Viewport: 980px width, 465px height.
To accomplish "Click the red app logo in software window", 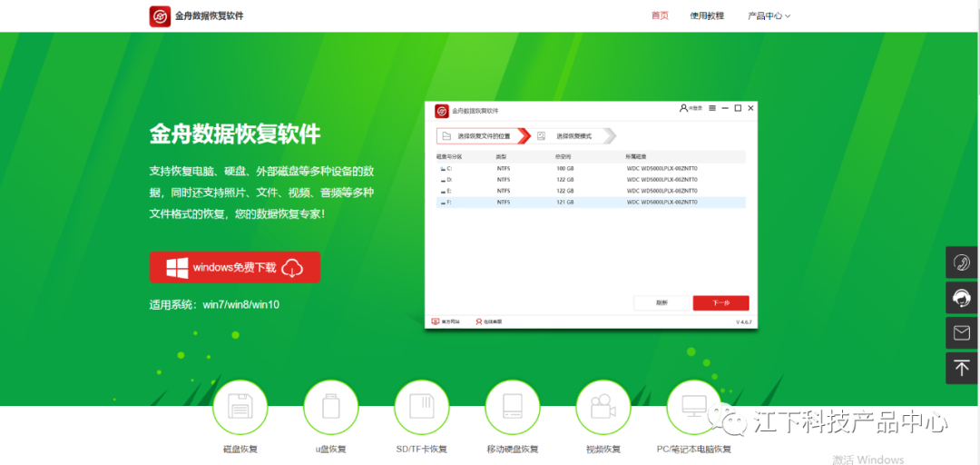I will (x=442, y=111).
